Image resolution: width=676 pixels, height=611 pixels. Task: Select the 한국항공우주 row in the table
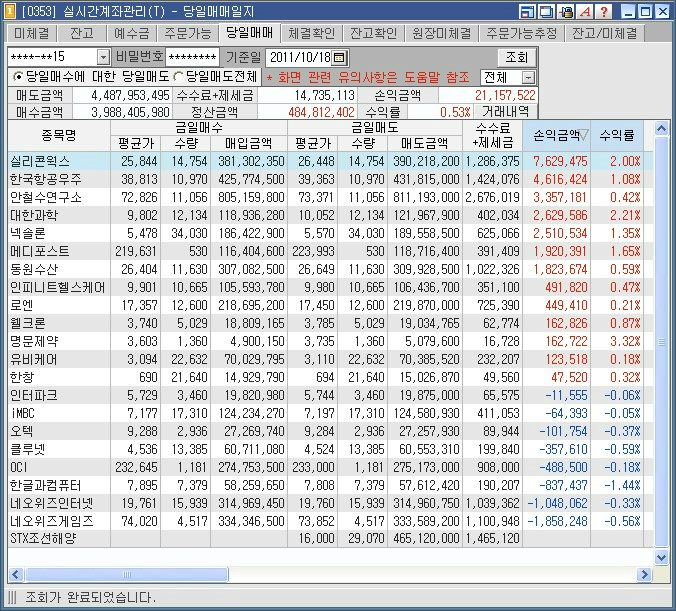(x=46, y=178)
